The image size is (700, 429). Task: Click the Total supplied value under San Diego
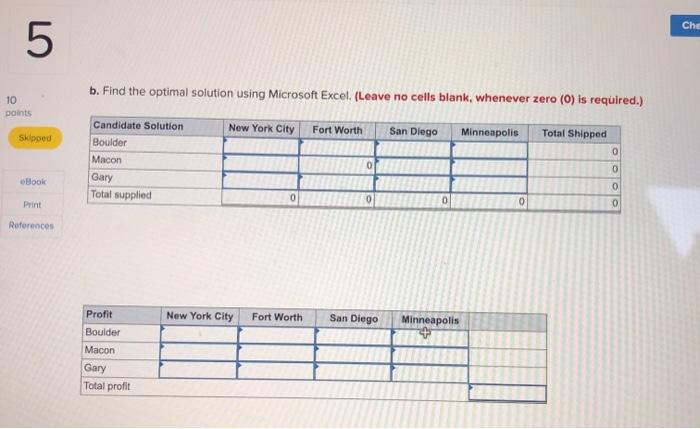[413, 200]
